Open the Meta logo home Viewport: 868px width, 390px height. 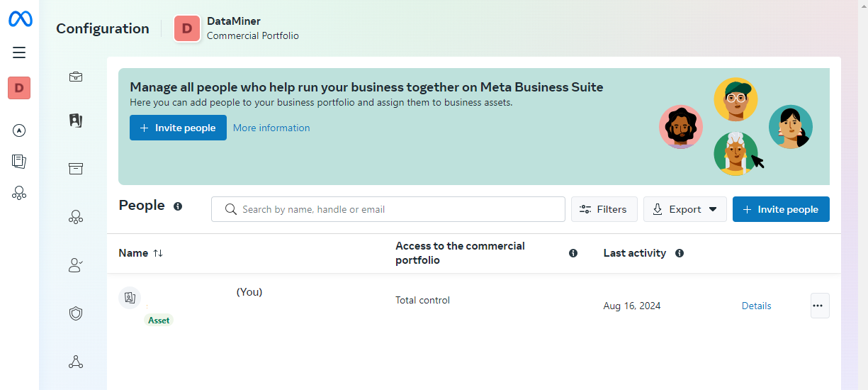coord(20,19)
